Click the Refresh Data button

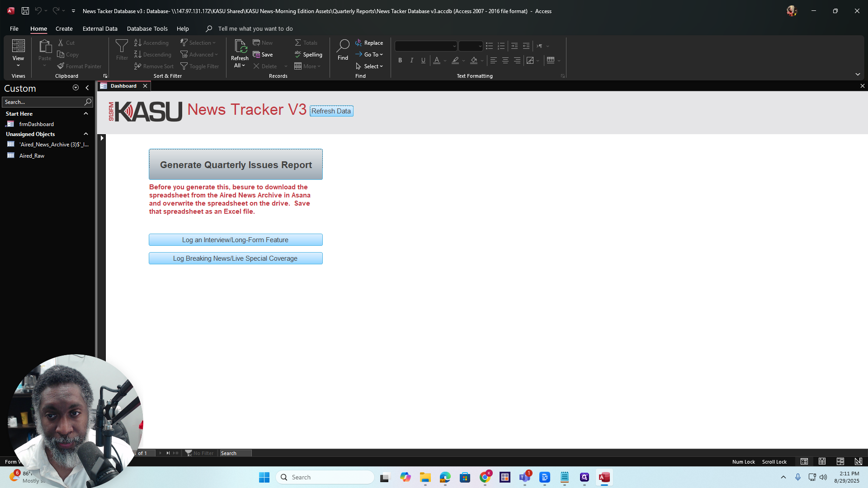pos(331,111)
